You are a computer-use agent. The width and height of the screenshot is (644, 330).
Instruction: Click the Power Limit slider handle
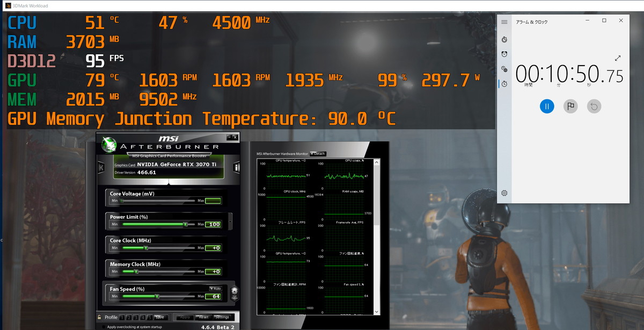(x=185, y=225)
